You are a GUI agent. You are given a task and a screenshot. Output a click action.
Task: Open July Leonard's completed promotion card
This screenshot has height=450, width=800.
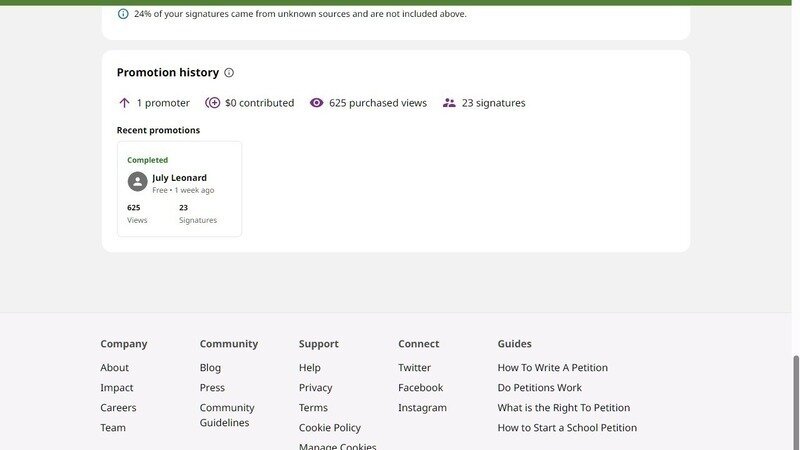pyautogui.click(x=179, y=189)
